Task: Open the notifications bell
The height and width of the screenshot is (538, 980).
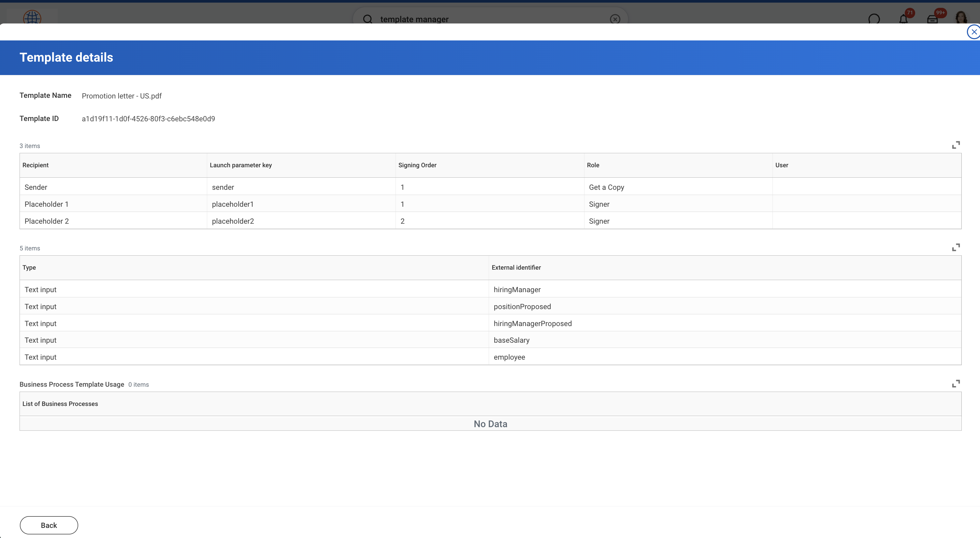Action: coord(904,18)
